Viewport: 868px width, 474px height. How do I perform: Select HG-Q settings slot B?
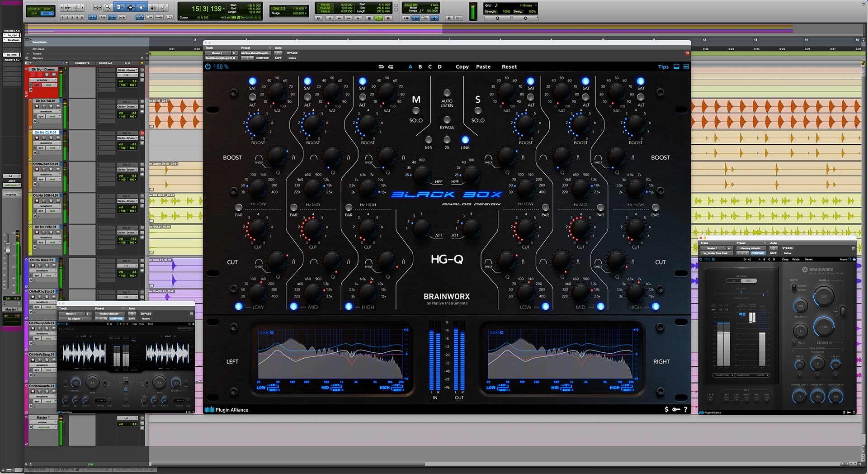(x=420, y=66)
